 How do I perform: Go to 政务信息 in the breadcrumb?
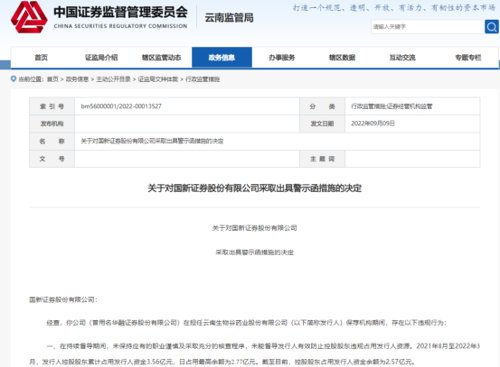(x=77, y=79)
